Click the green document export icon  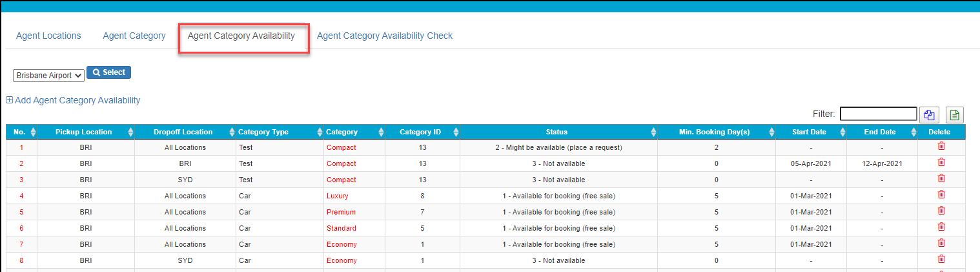(955, 115)
